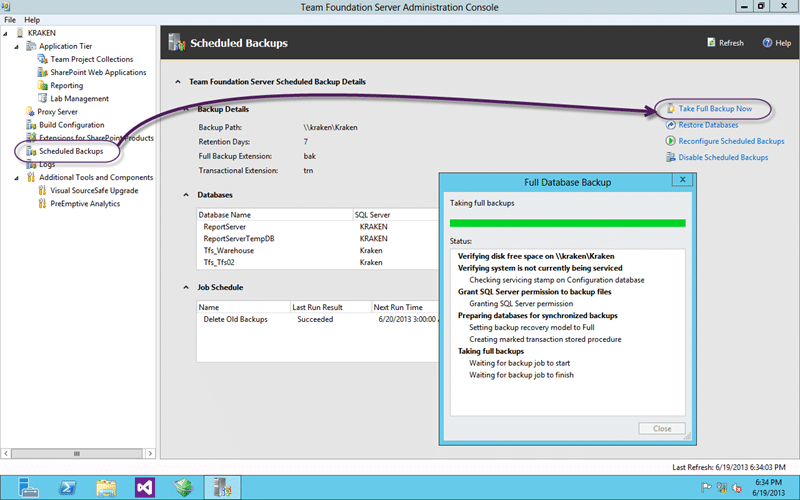The height and width of the screenshot is (500, 800).
Task: Click the Take Full Backup Now icon
Action: pyautogui.click(x=671, y=109)
